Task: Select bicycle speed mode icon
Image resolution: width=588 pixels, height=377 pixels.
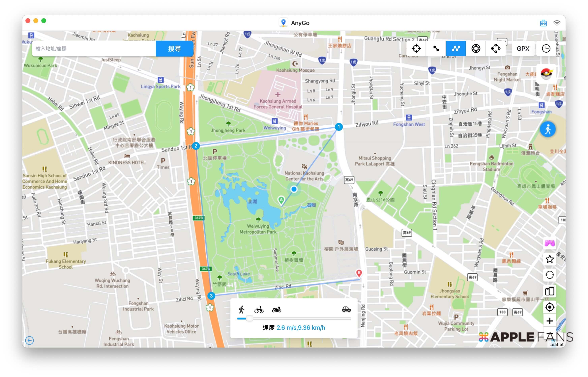Action: 259,310
